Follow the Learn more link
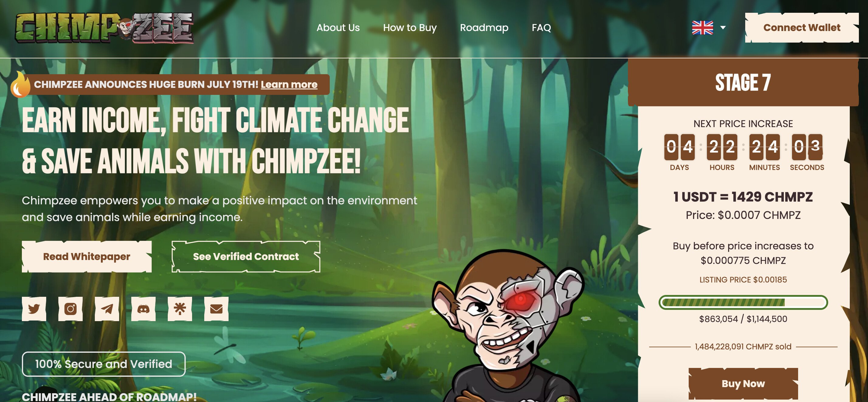This screenshot has height=402, width=868. point(289,84)
